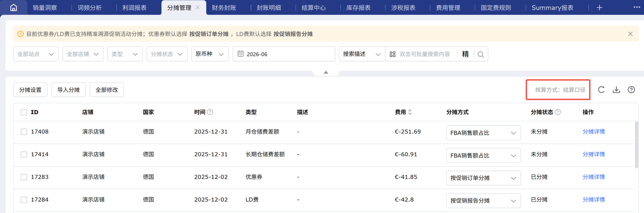Click the 月仓储费差额 type cell

point(262,132)
